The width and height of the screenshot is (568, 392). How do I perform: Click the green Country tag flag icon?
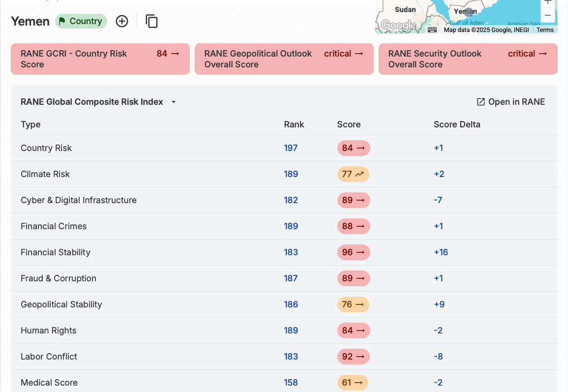[62, 21]
